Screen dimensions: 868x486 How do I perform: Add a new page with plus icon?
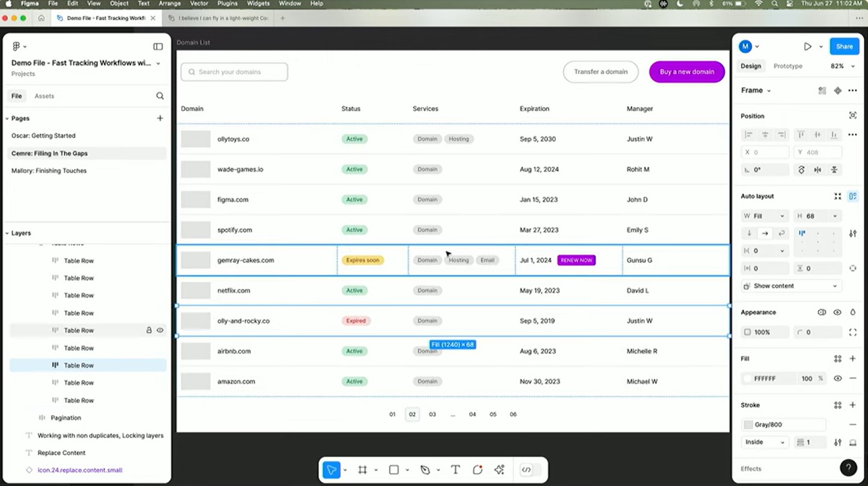point(160,118)
